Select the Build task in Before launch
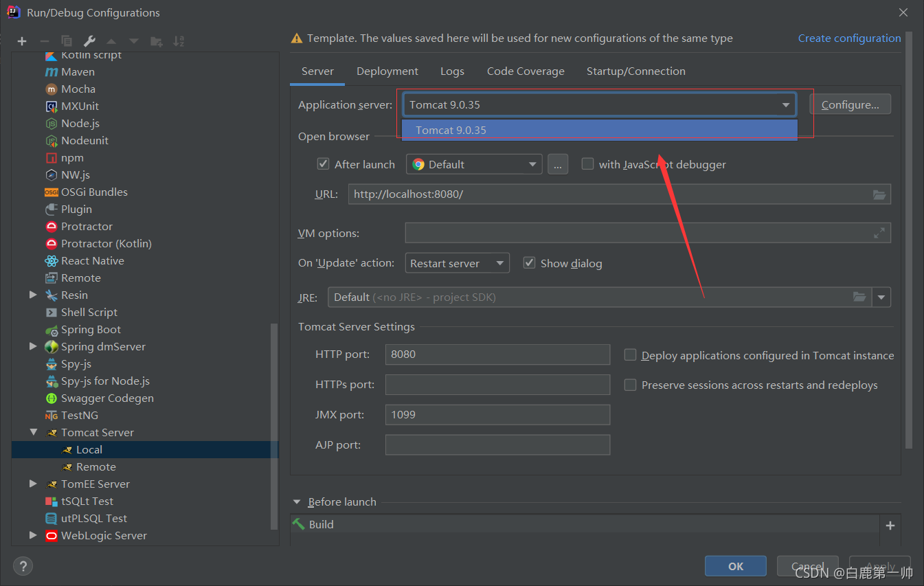The image size is (924, 586). (585, 524)
